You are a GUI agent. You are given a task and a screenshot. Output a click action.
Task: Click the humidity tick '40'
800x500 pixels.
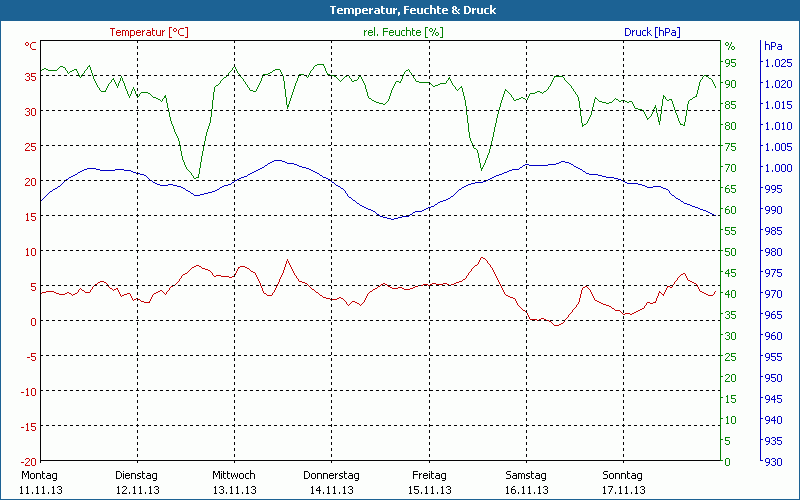731,294
